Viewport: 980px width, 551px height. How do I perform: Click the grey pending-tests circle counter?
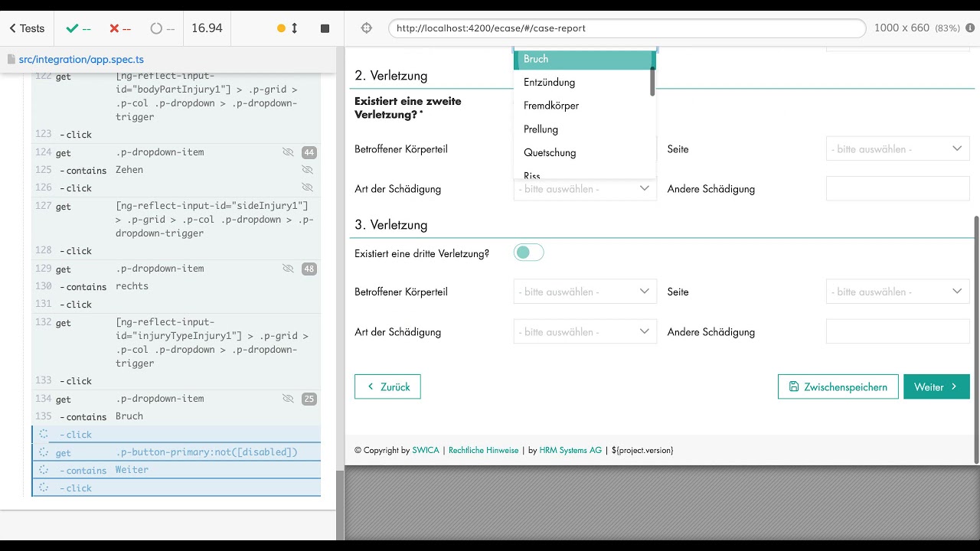coord(162,28)
